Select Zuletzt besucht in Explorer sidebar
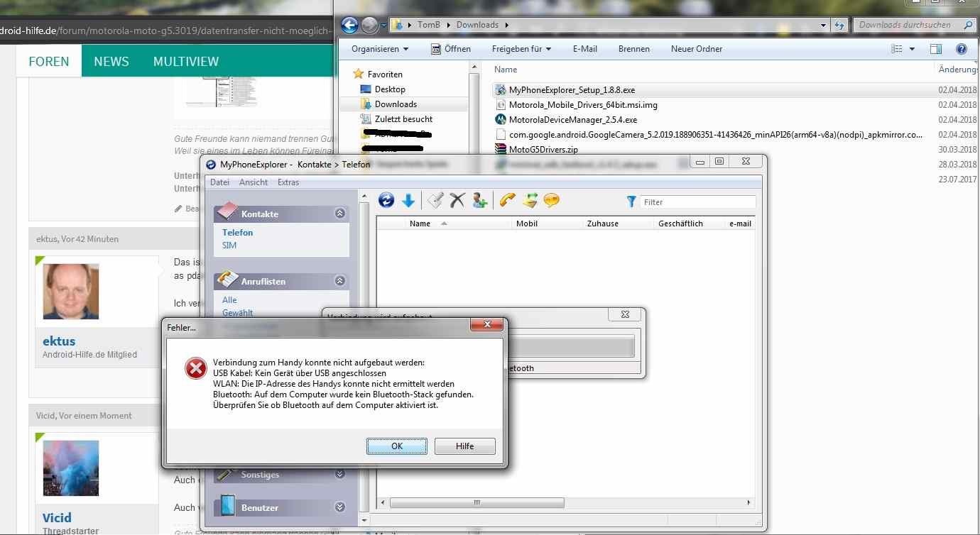 (403, 119)
